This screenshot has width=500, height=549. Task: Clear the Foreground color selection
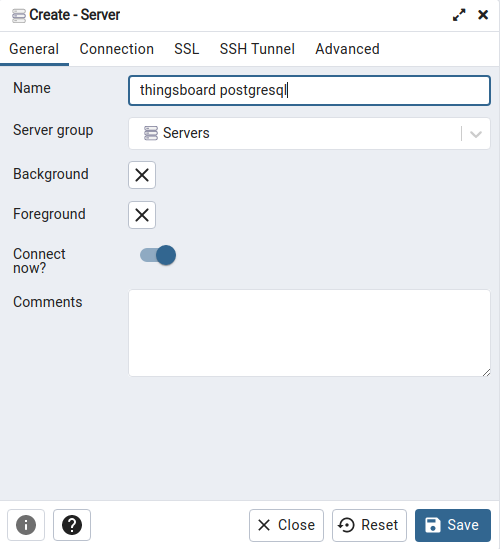pyautogui.click(x=142, y=215)
